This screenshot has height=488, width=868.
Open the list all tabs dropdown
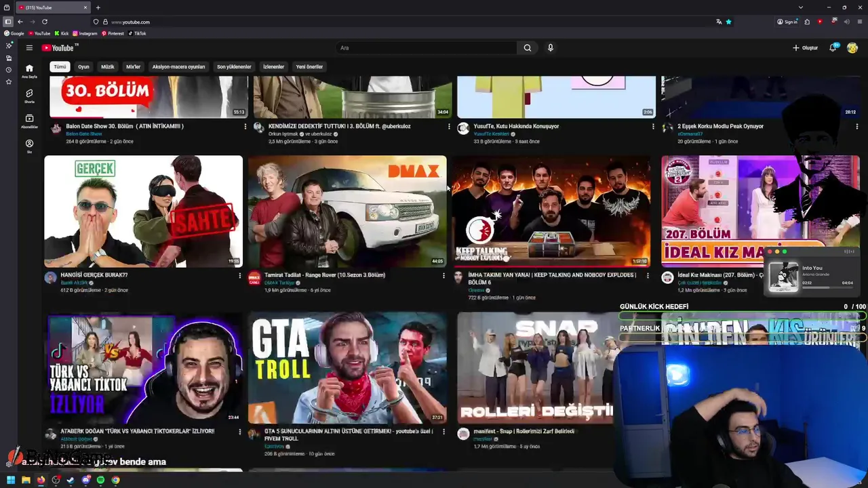tap(800, 7)
